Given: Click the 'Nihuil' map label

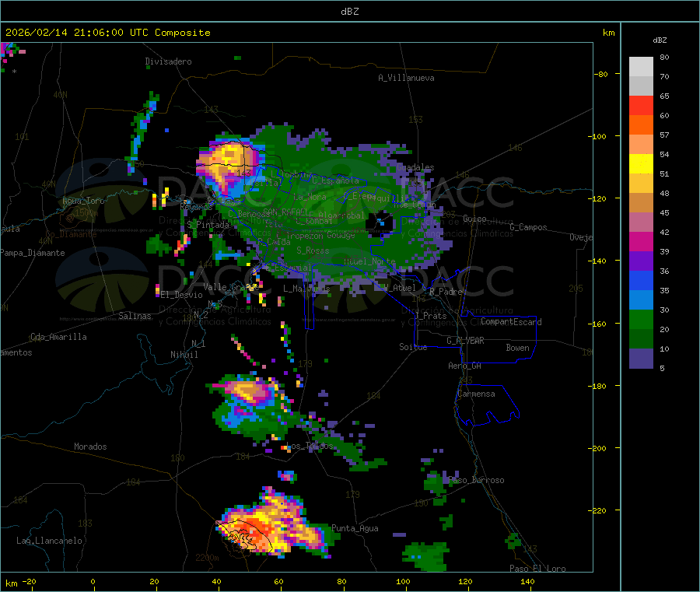Looking at the screenshot, I should click(x=184, y=355).
